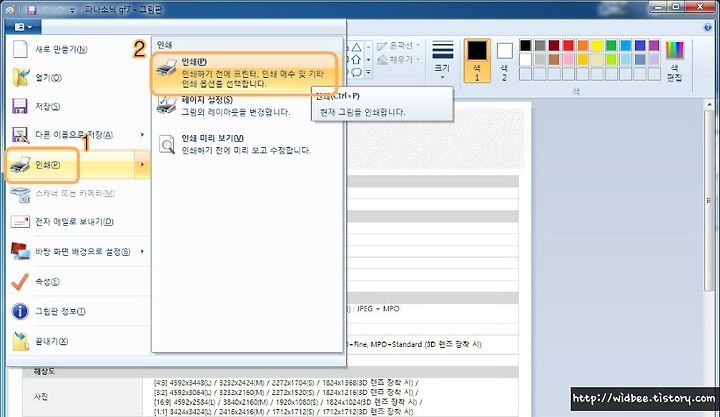This screenshot has height=417, width=720.
Task: Choose 새로 만들기(N) from the file menu
Action: pos(78,49)
